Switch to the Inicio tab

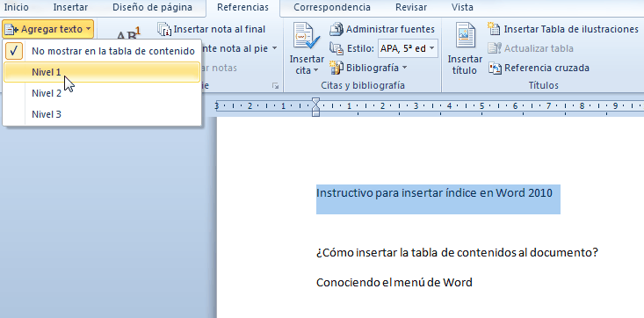pos(17,7)
